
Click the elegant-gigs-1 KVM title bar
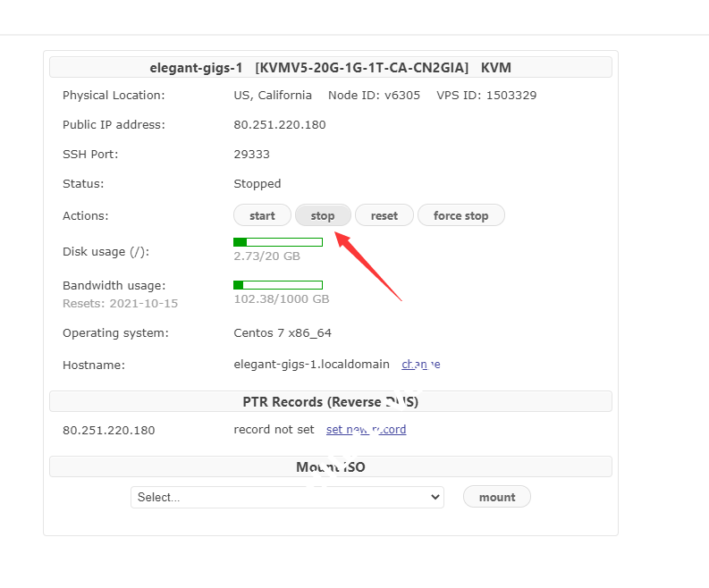331,67
